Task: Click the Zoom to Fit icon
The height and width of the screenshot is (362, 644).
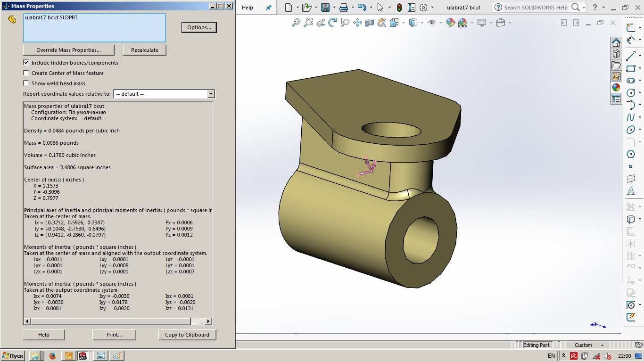Action: (x=296, y=22)
